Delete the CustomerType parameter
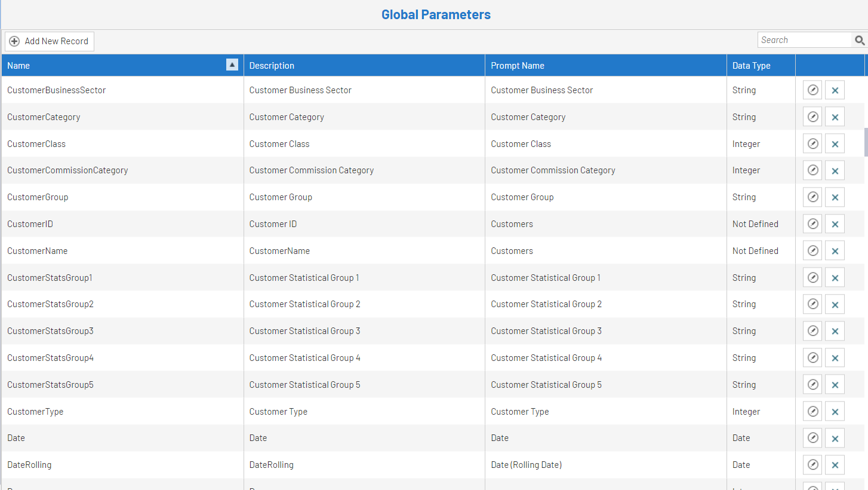This screenshot has width=868, height=490. point(835,412)
